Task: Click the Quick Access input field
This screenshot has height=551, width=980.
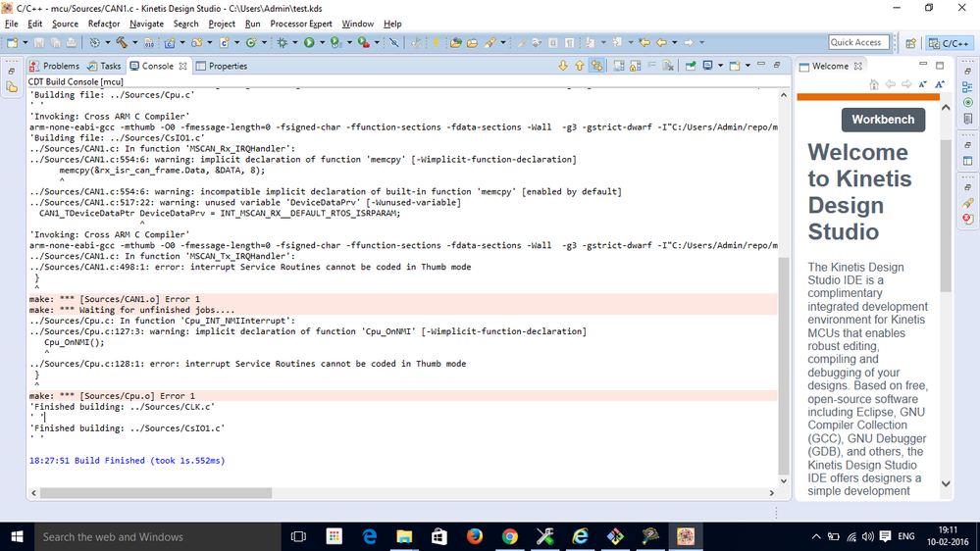Action: pos(859,42)
